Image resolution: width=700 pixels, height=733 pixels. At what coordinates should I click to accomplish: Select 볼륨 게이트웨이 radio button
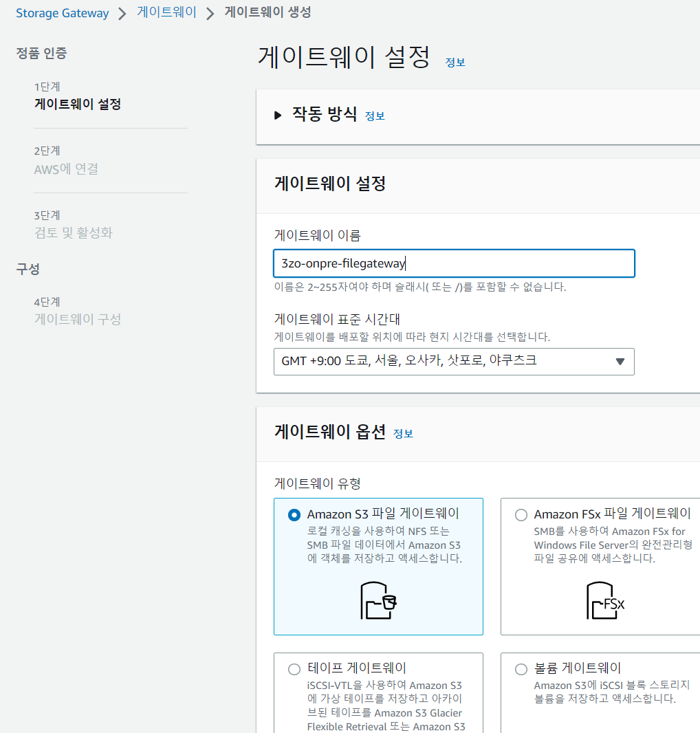521,669
